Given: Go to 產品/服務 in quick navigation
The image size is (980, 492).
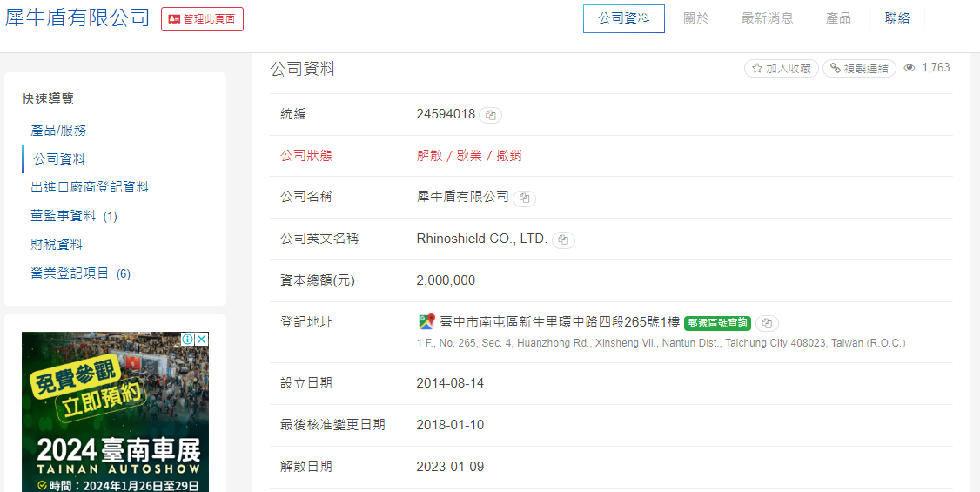Looking at the screenshot, I should point(59,131).
